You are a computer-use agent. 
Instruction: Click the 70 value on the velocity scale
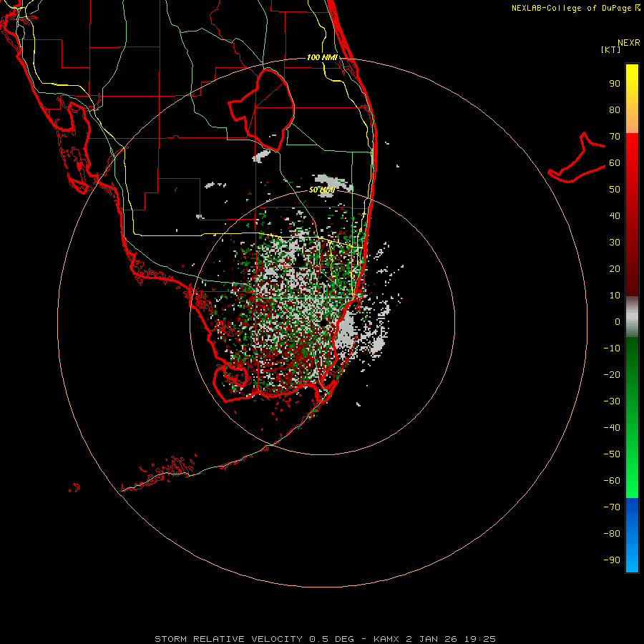coord(615,137)
